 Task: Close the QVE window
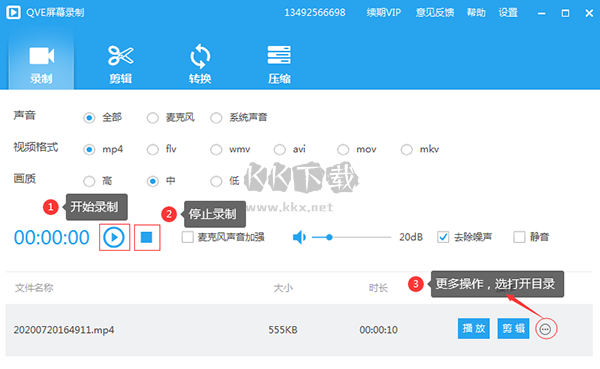pos(589,13)
